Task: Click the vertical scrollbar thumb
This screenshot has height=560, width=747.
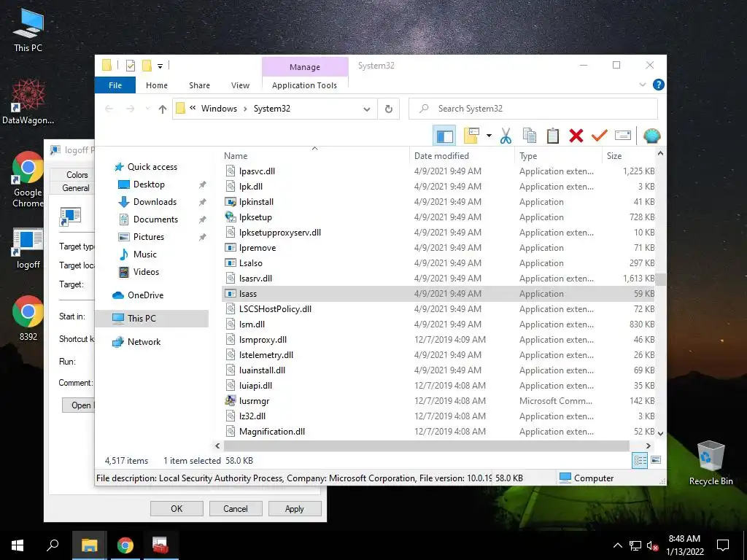Action: coord(660,279)
